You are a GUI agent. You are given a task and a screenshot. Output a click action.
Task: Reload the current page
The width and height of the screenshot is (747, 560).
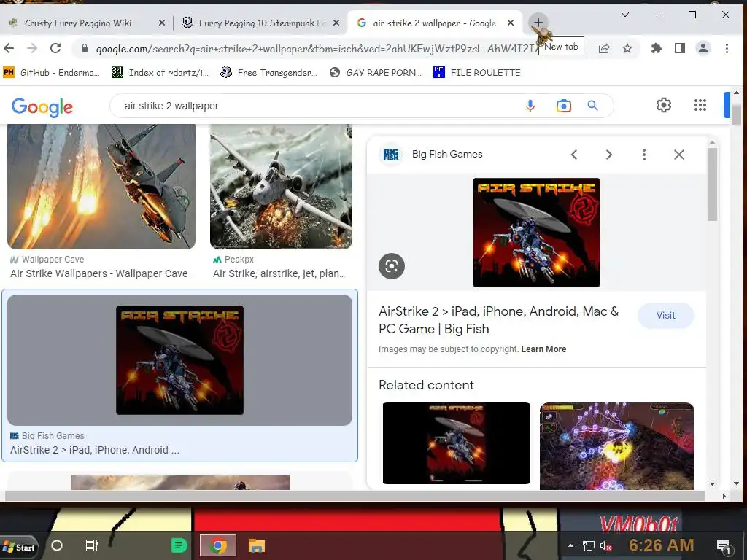coord(55,48)
